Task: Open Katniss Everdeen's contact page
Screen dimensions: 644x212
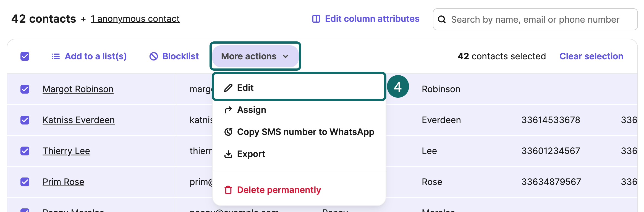Action: tap(78, 120)
